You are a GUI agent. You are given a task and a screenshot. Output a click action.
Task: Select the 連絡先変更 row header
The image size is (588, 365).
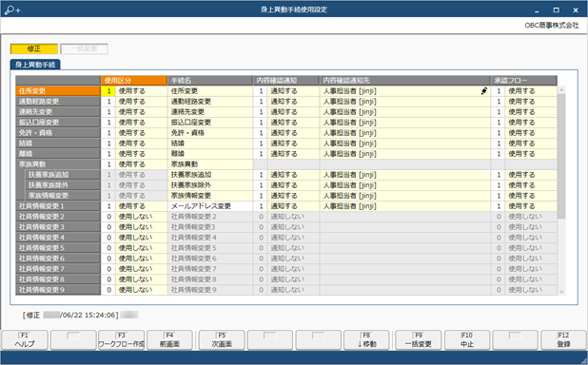point(58,112)
